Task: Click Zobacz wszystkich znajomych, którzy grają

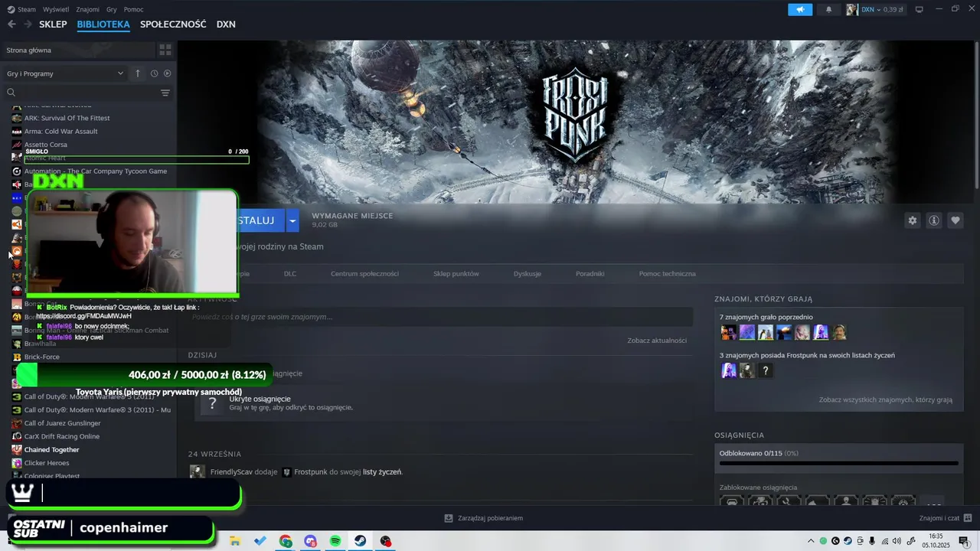Action: 886,399
